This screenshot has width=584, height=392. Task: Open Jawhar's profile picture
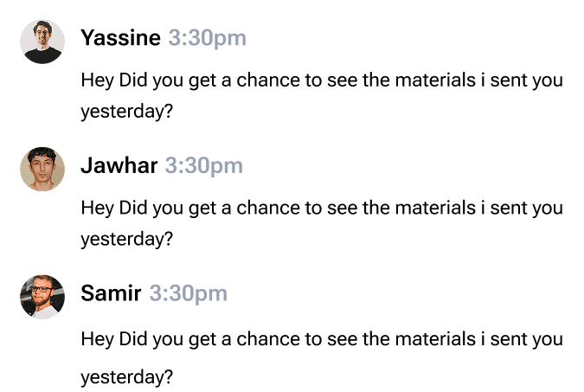click(x=42, y=170)
